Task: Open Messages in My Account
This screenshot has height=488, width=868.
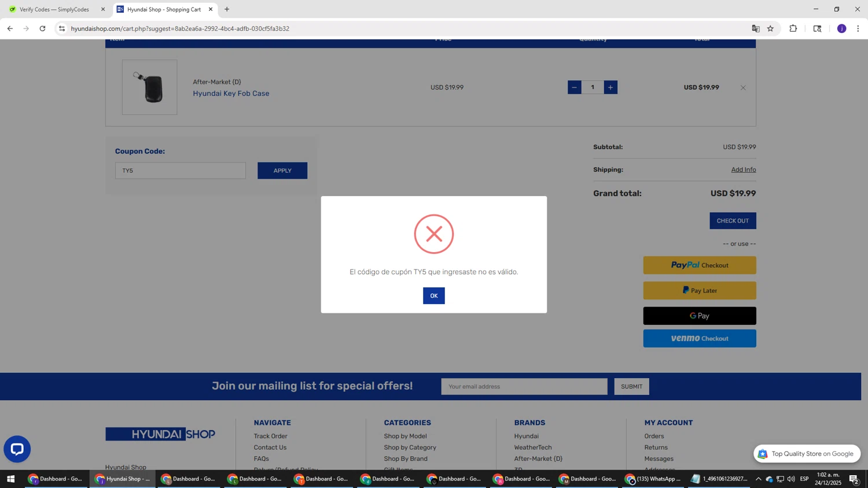Action: coord(659,459)
